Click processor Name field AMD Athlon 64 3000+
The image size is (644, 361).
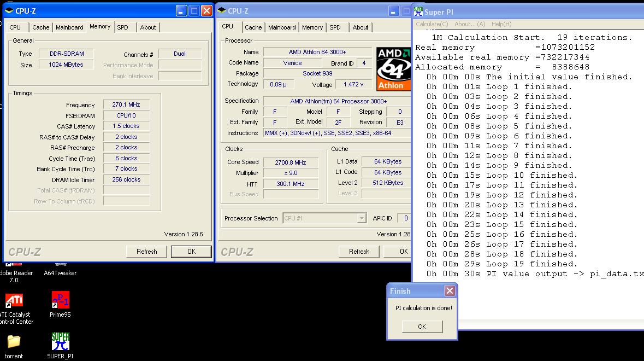[317, 52]
